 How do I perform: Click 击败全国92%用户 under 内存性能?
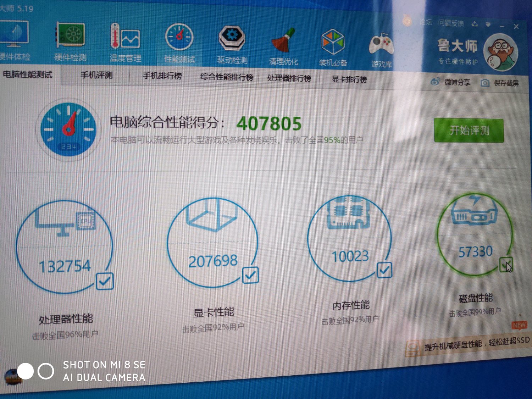pyautogui.click(x=350, y=320)
